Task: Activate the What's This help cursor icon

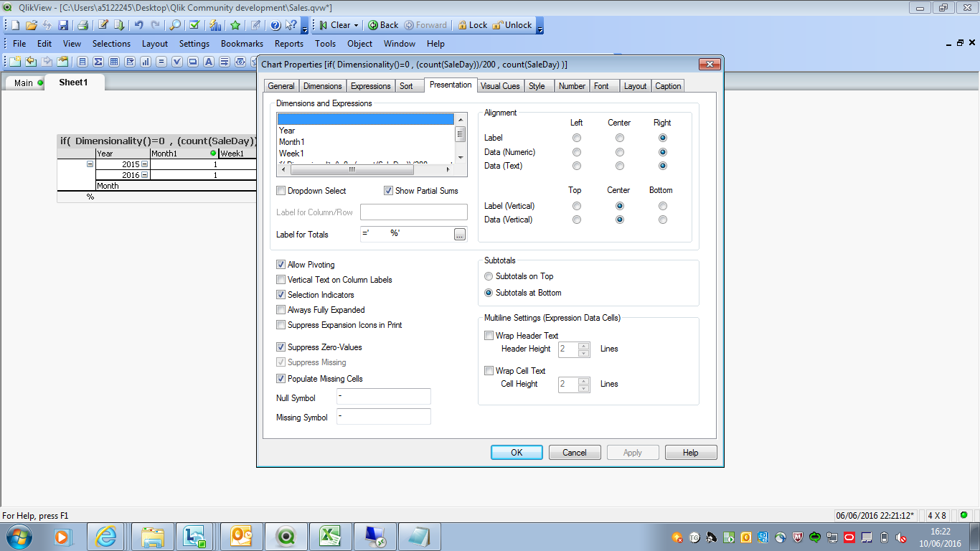Action: pos(291,25)
